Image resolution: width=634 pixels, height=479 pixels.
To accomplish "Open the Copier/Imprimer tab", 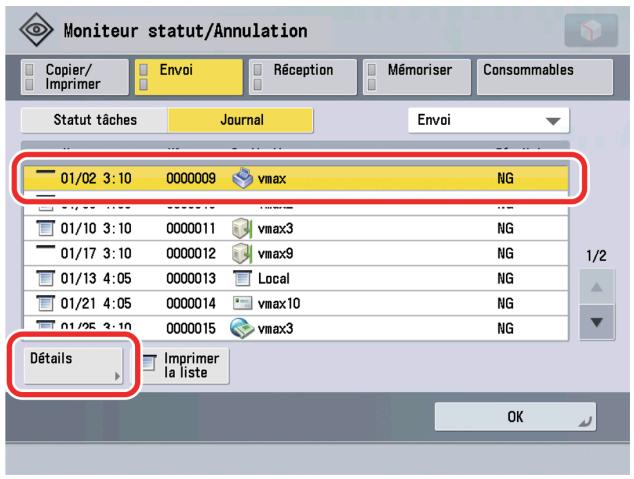I will [x=75, y=77].
